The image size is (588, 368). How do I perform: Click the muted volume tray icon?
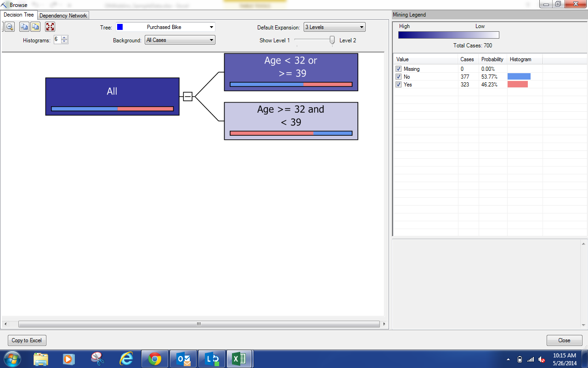(x=542, y=359)
